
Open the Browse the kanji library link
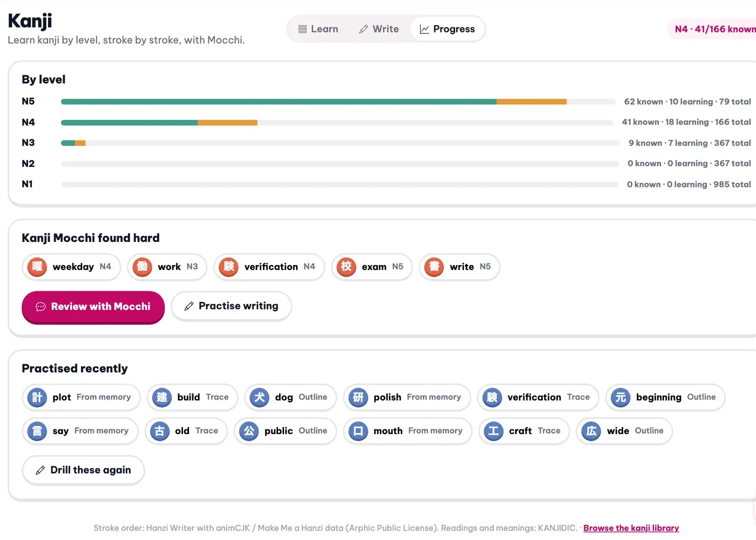pos(631,528)
